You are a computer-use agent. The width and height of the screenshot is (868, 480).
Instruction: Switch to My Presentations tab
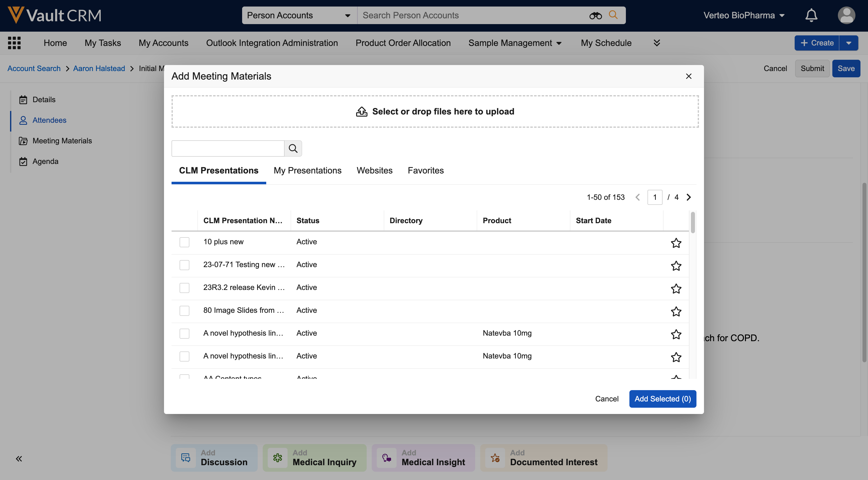click(x=307, y=170)
